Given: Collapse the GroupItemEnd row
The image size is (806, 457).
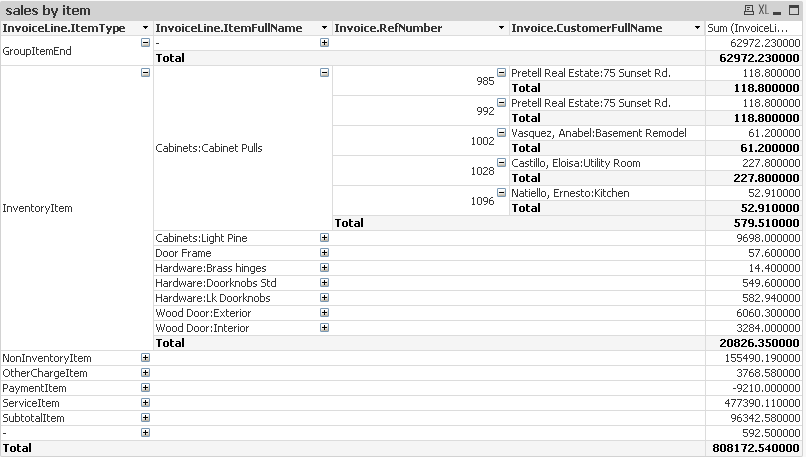Looking at the screenshot, I should [145, 43].
